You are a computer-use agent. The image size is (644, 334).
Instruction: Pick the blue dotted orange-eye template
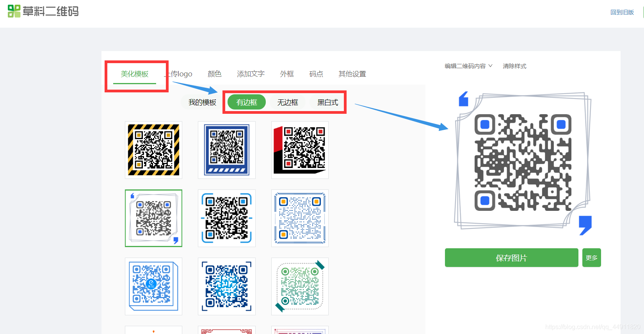pyautogui.click(x=300, y=218)
